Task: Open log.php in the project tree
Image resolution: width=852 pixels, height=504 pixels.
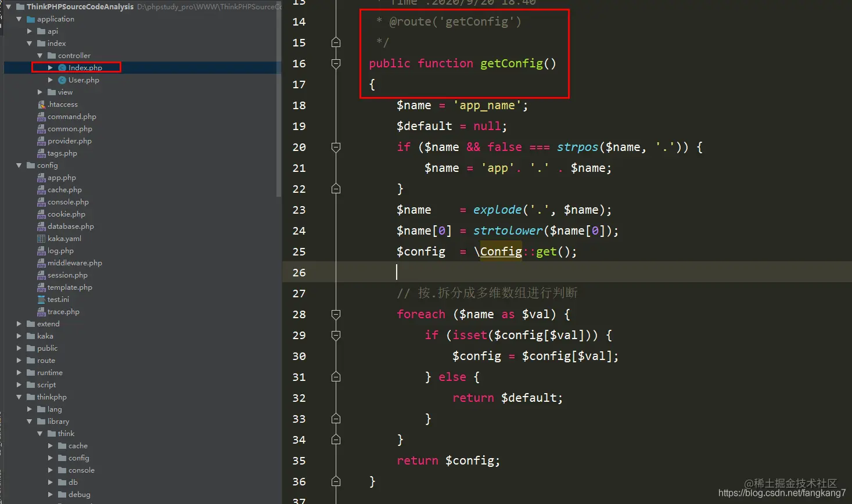Action: [x=60, y=251]
